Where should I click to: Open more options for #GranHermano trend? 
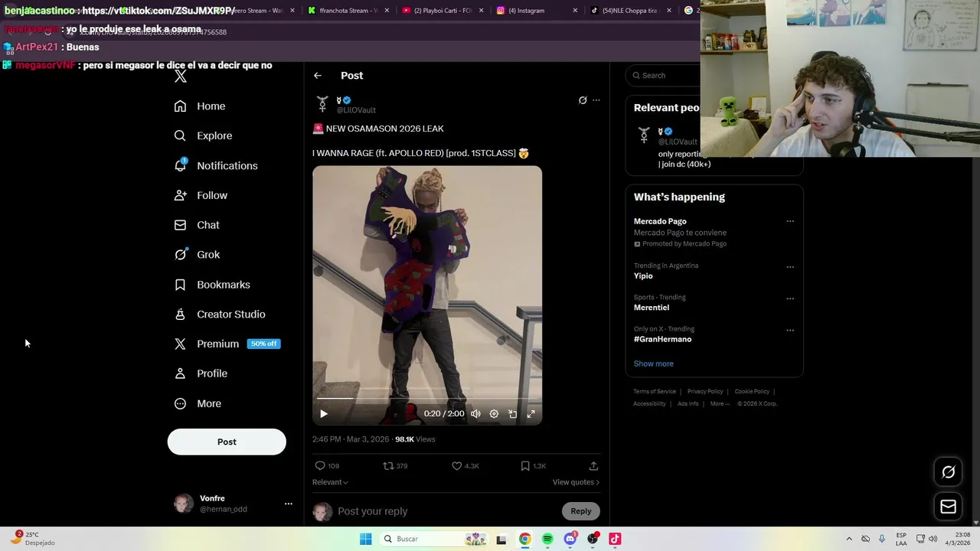pyautogui.click(x=790, y=331)
